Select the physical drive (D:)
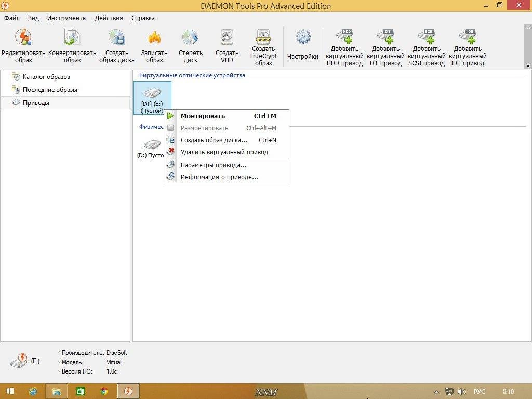532x399 pixels. point(150,149)
